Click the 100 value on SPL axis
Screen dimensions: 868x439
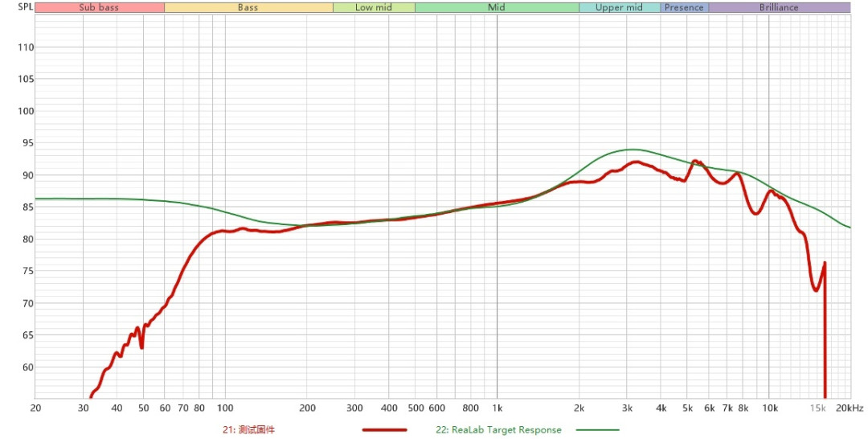26,111
